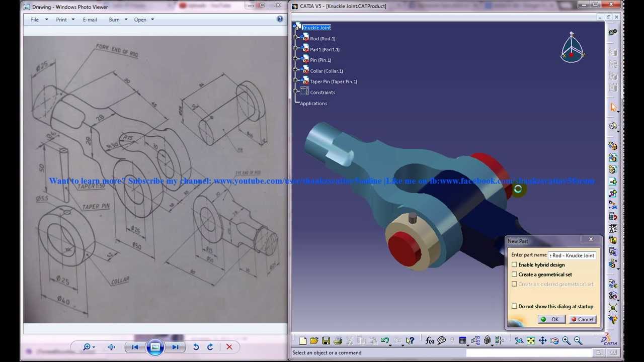Click the New document icon in CATIA toolbar

303,341
